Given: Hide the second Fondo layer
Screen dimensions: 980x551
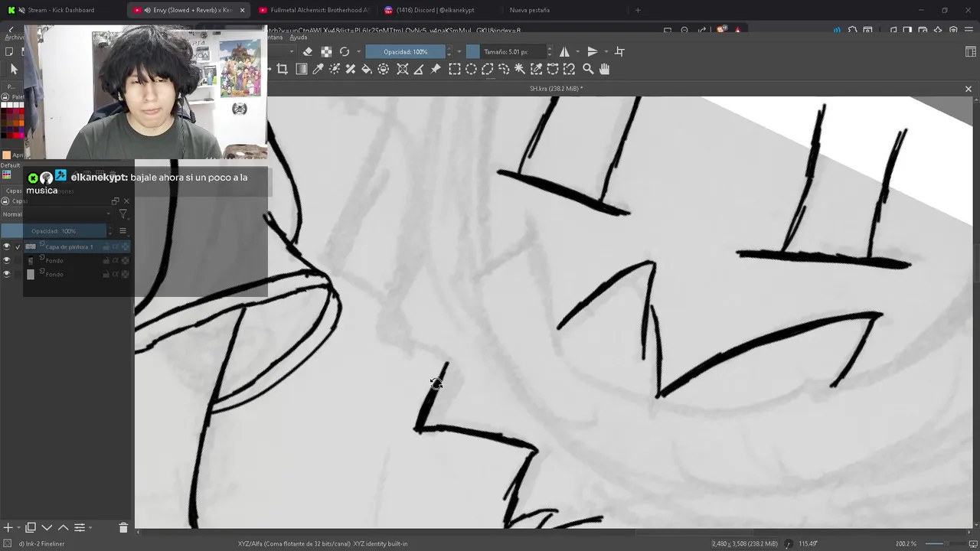Looking at the screenshot, I should click(x=7, y=274).
